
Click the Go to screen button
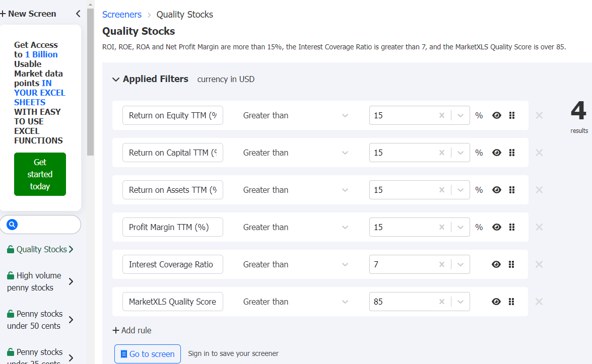(x=147, y=354)
